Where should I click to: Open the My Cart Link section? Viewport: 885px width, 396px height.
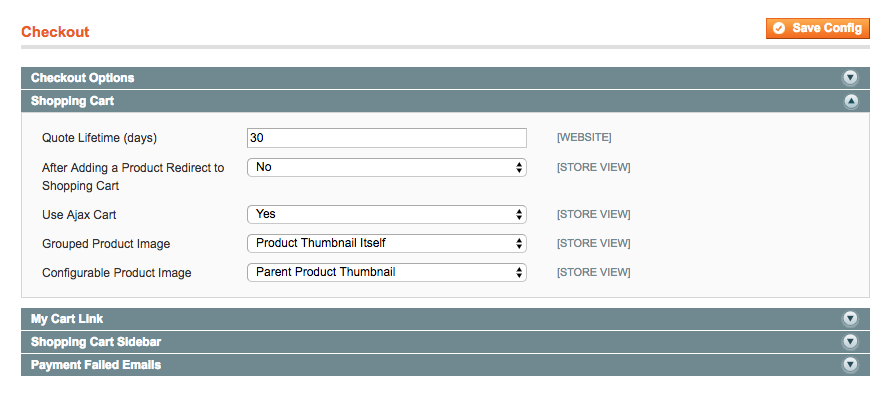tap(445, 319)
